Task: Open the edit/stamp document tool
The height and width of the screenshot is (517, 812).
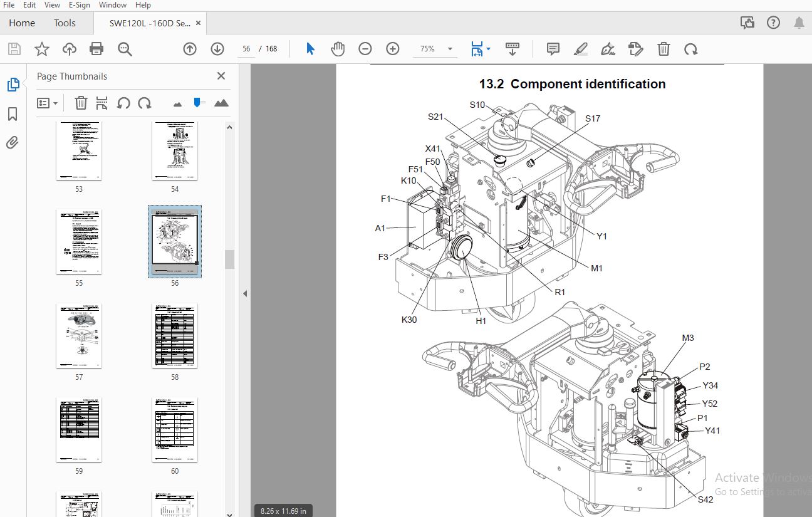Action: tap(636, 49)
